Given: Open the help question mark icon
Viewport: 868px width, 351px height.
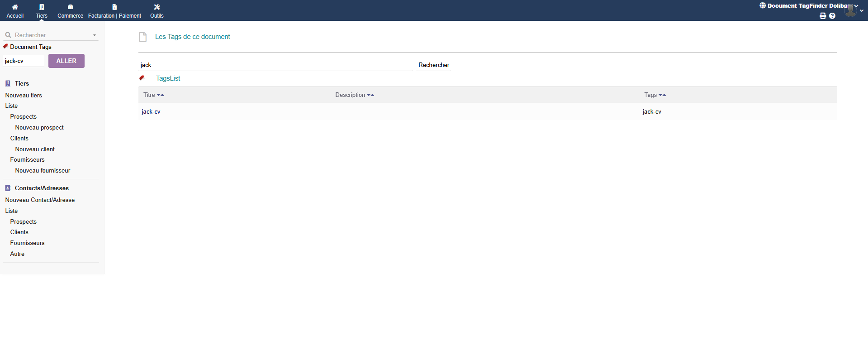Looking at the screenshot, I should click(x=832, y=16).
